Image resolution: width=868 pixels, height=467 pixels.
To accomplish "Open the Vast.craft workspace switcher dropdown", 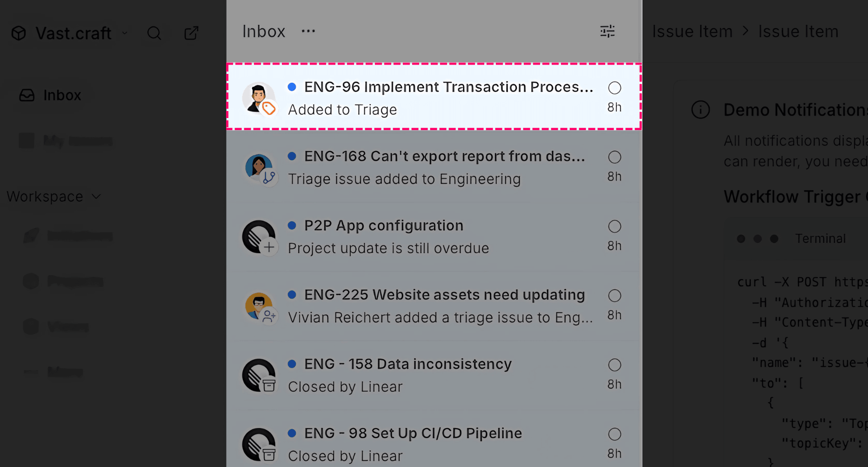I will [124, 33].
